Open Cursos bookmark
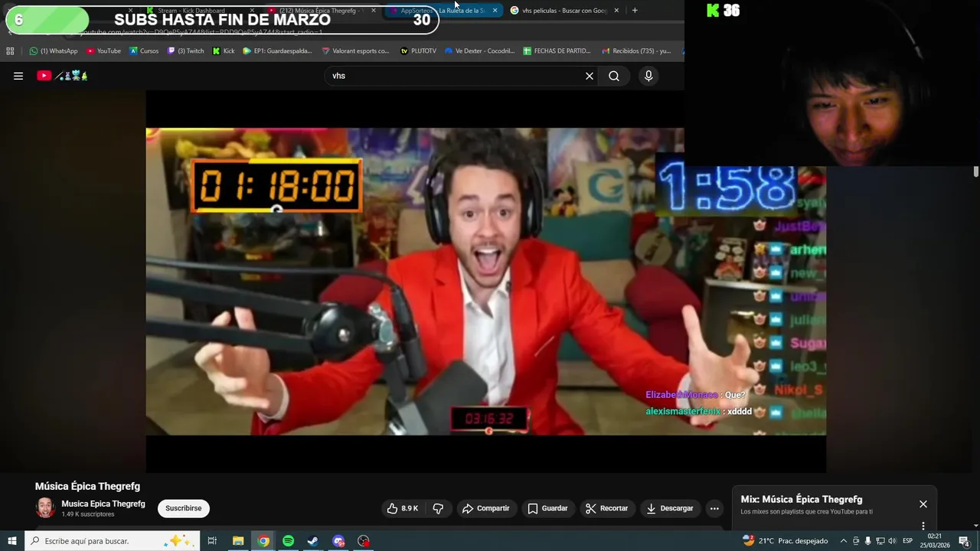 144,51
